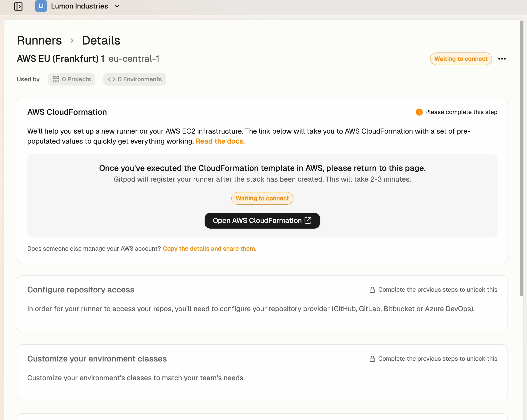Click the breadcrumb chevron separator
The width and height of the screenshot is (527, 420).
tap(72, 41)
